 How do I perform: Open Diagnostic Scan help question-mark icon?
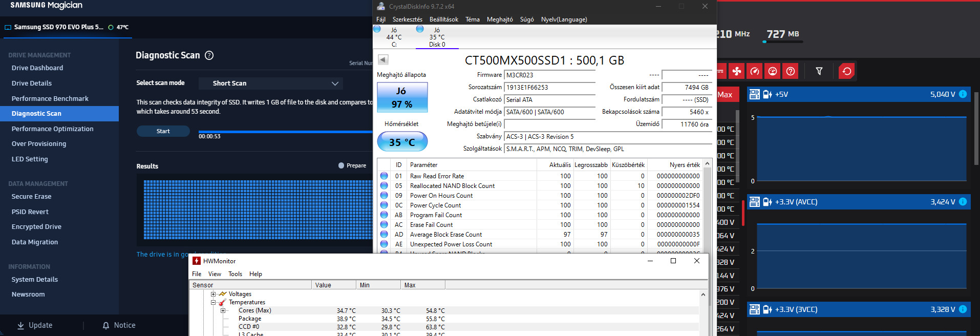(x=209, y=55)
